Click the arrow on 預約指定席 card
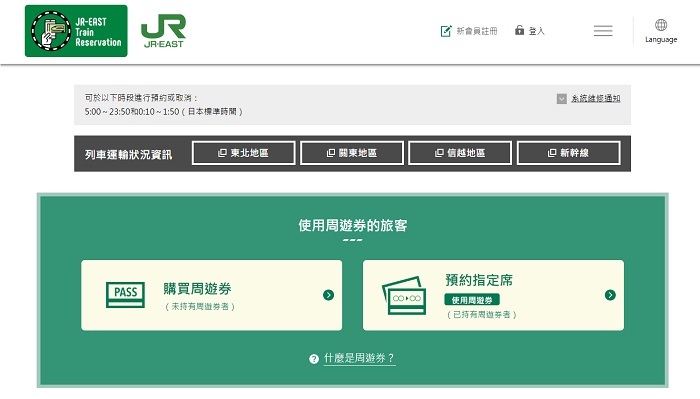The height and width of the screenshot is (399, 700). 610,295
